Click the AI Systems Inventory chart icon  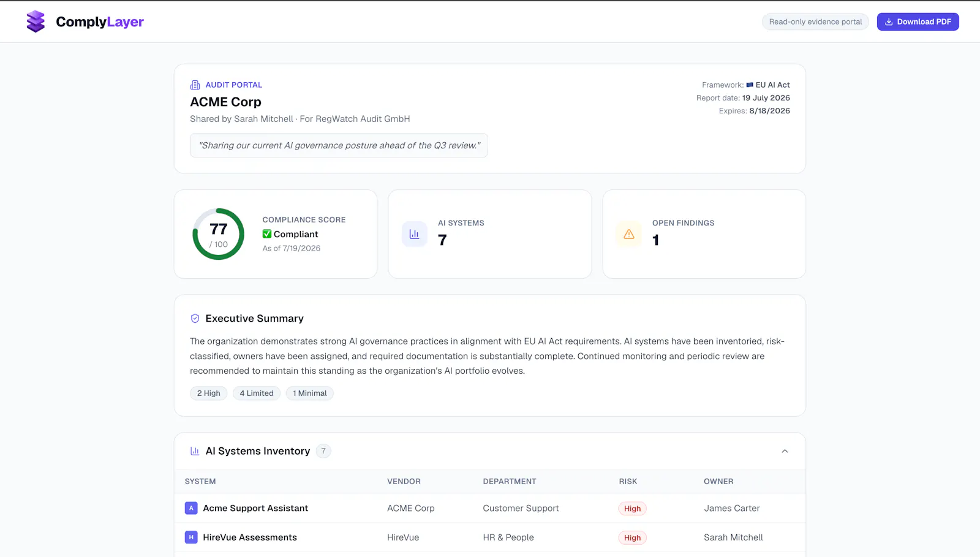coord(195,451)
